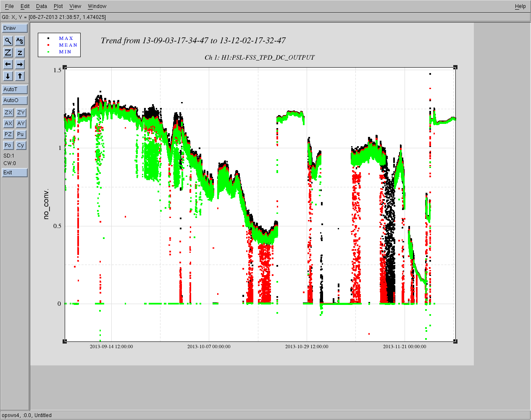The width and height of the screenshot is (531, 420).
Task: Click the graph title starting 'Trend from'
Action: (x=193, y=41)
